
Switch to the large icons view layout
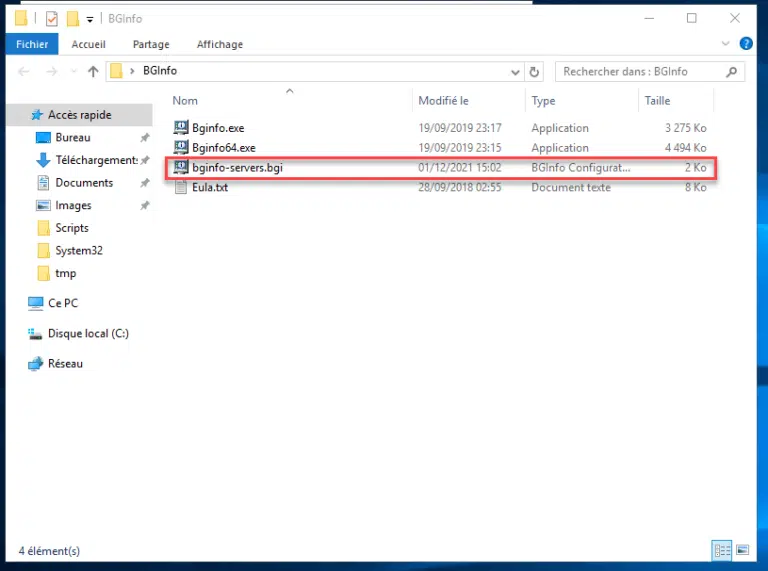(743, 550)
